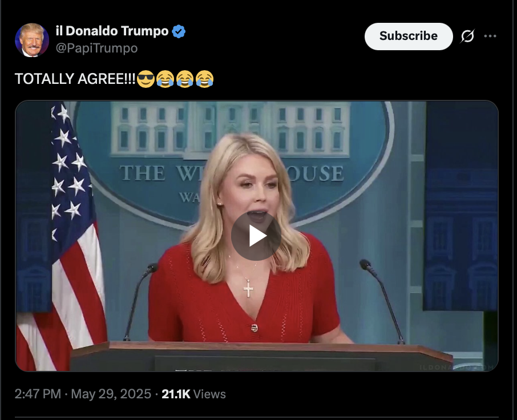Click the il Donaldo Trumpo display name
The width and height of the screenshot is (517, 420).
coord(112,31)
